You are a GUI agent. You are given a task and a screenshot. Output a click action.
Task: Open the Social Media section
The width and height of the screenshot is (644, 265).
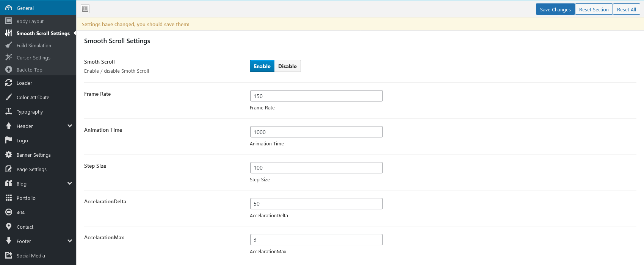pyautogui.click(x=38, y=256)
